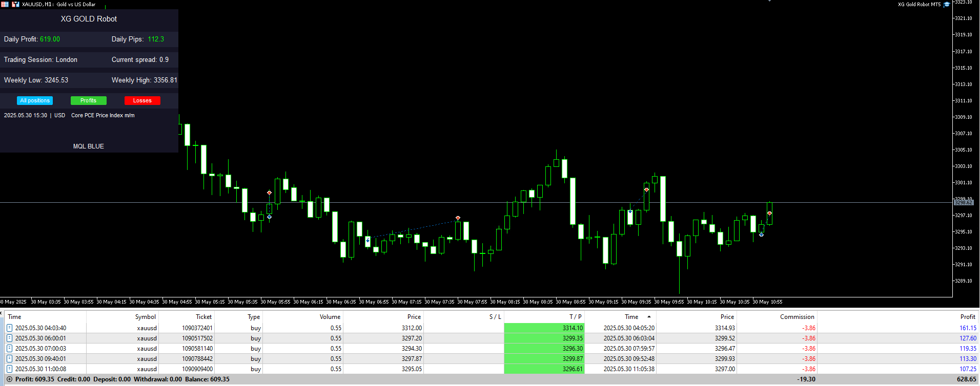Select ticket 1090581140 in the history table

[x=197, y=349]
